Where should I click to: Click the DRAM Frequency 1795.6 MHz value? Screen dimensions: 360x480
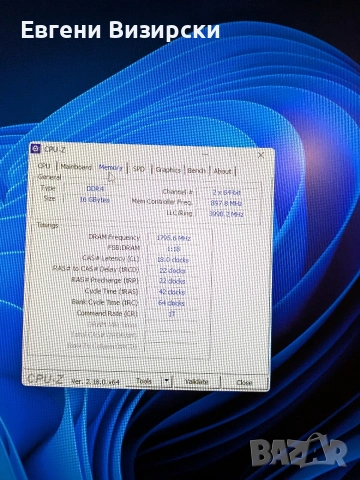click(174, 238)
